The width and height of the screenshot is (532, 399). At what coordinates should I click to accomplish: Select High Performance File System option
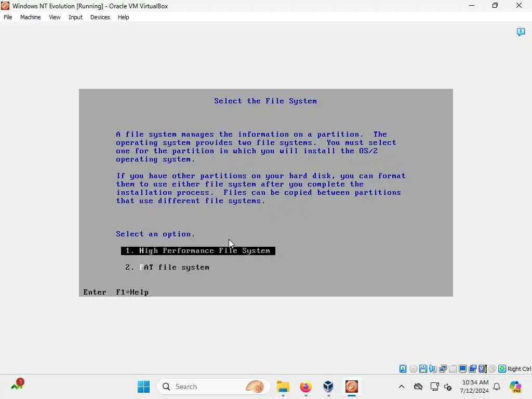pos(198,251)
